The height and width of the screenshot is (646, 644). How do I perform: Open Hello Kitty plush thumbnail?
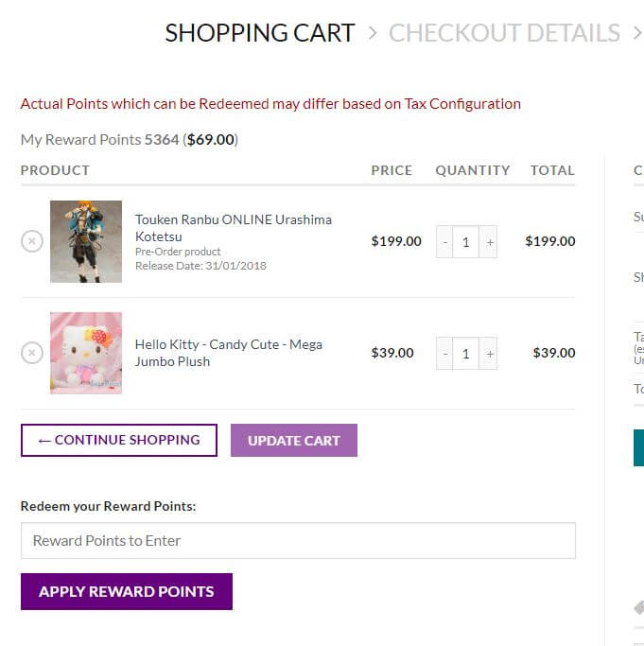click(86, 353)
